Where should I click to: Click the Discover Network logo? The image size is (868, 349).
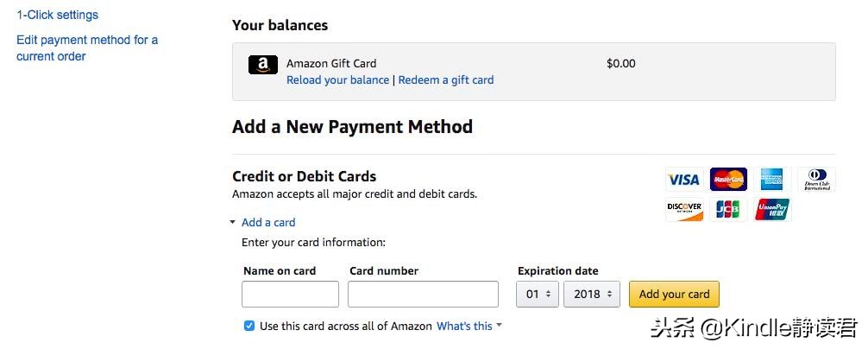coord(683,210)
